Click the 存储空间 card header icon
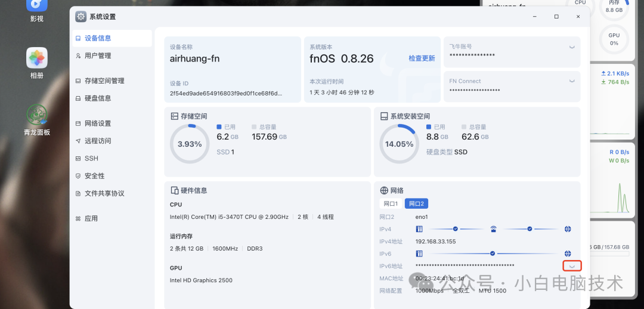 click(x=174, y=116)
